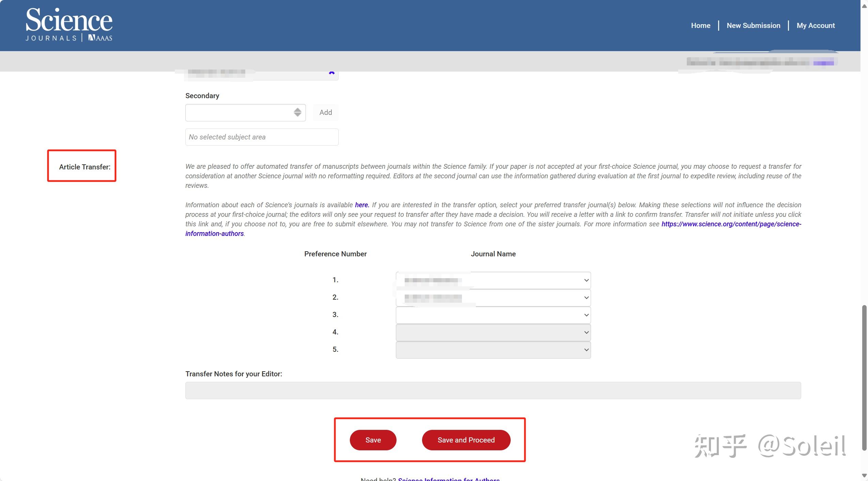Click the page vertical scrollbar thumb
Screen dimensions: 868x481
pyautogui.click(x=864, y=378)
